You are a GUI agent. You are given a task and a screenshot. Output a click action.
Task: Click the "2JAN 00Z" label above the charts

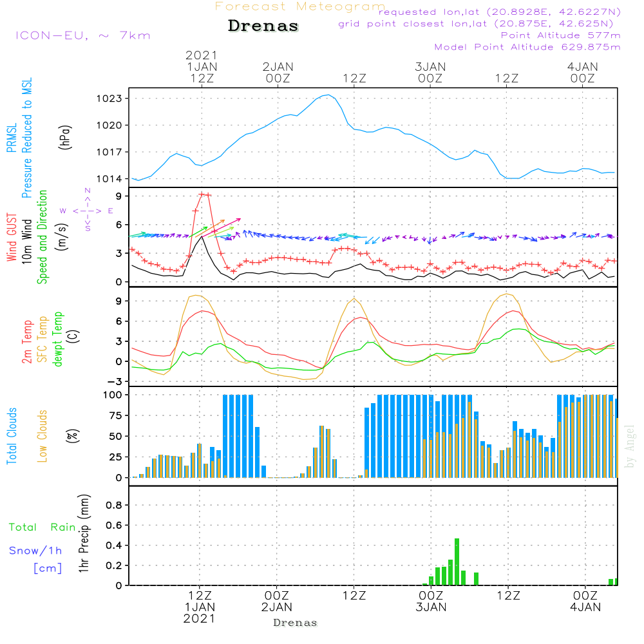pos(278,73)
